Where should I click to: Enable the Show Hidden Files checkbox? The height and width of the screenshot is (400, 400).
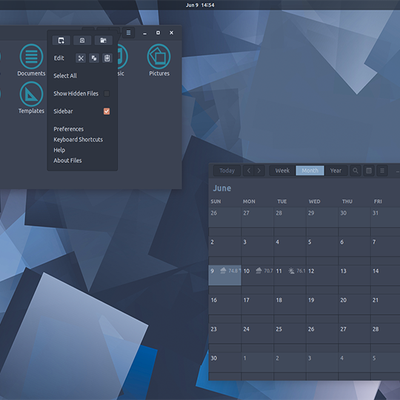107,93
